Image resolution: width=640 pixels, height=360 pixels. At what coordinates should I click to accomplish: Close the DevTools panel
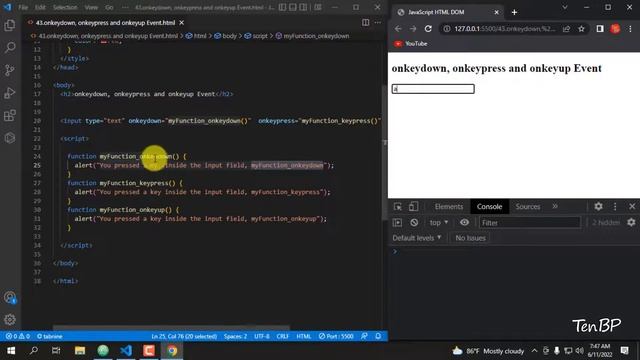coord(632,207)
